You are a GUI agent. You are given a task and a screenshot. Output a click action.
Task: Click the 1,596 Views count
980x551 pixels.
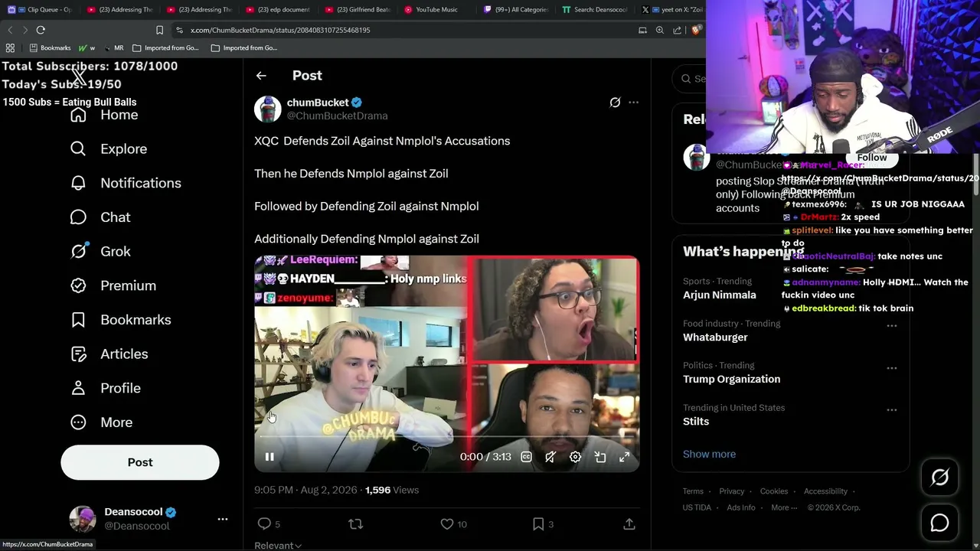click(392, 490)
